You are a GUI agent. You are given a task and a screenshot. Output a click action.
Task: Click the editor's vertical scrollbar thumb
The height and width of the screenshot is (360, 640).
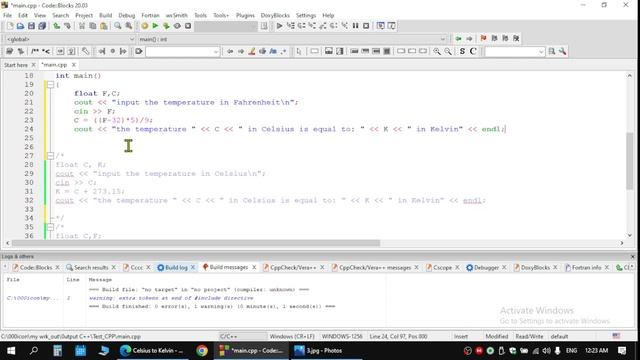[x=629, y=161]
